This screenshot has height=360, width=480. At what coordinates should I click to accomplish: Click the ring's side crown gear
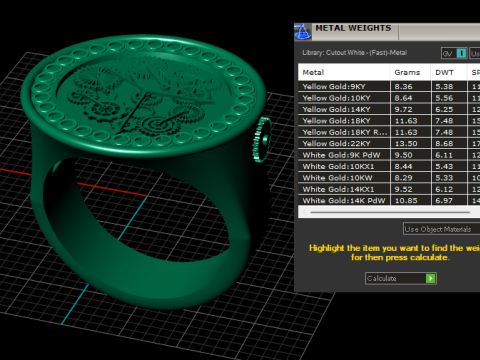[262, 139]
